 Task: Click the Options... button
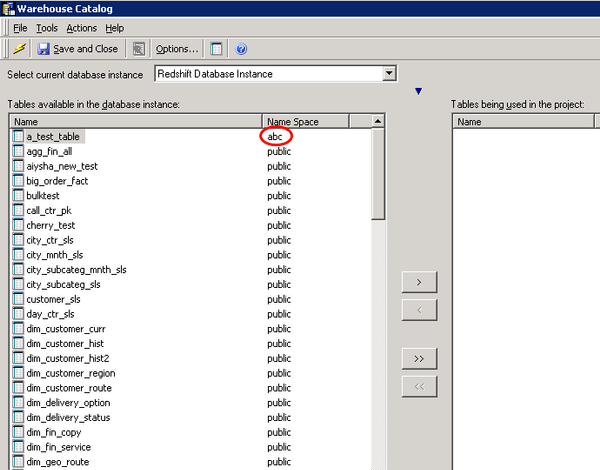pos(177,49)
